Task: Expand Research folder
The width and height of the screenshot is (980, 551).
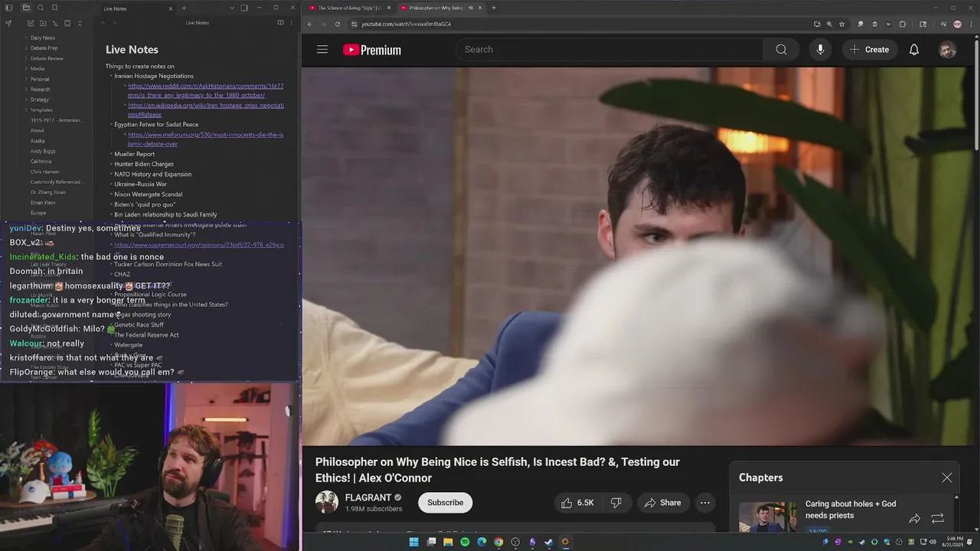Action: (40, 90)
